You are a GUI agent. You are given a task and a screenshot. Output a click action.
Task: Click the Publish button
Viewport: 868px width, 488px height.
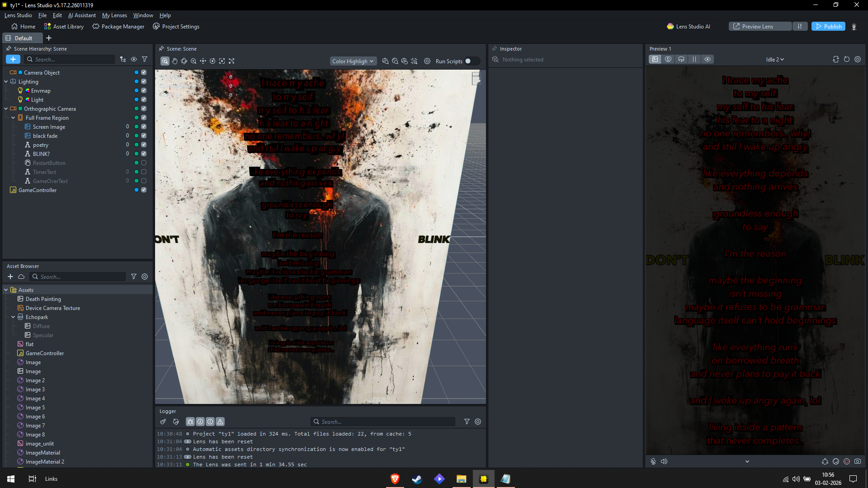pos(828,26)
